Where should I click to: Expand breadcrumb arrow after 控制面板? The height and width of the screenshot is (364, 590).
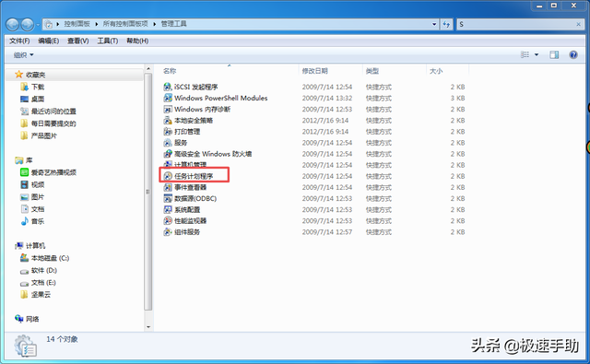pos(96,24)
